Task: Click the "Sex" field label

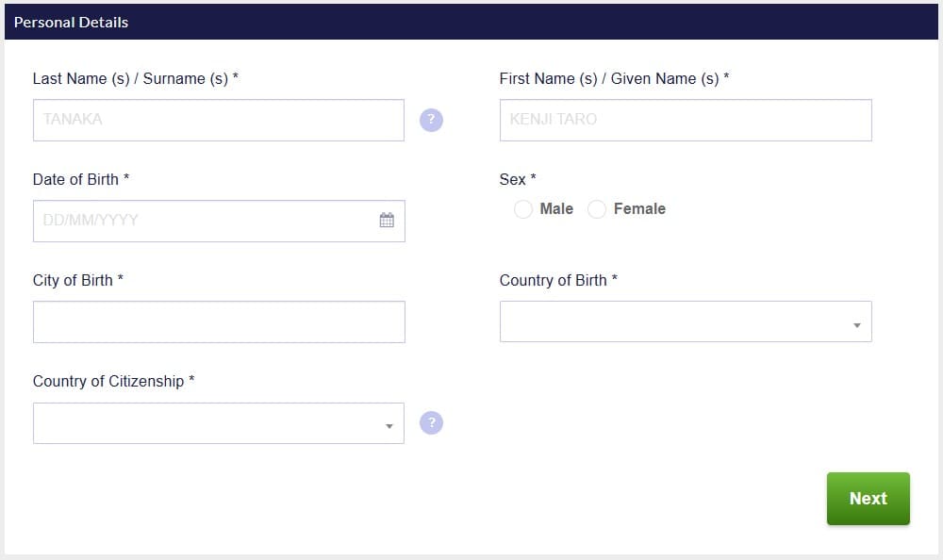Action: pos(517,179)
